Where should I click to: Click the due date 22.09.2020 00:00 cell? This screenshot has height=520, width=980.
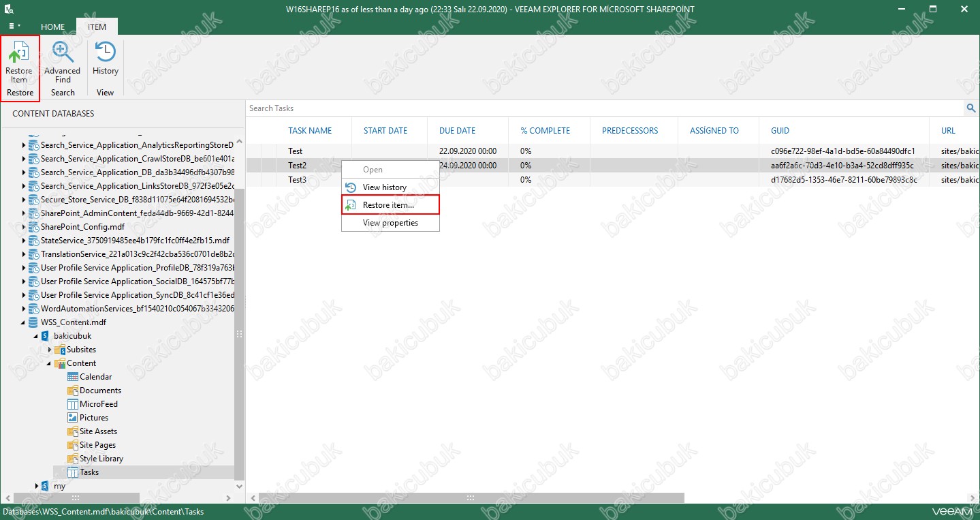(x=468, y=151)
